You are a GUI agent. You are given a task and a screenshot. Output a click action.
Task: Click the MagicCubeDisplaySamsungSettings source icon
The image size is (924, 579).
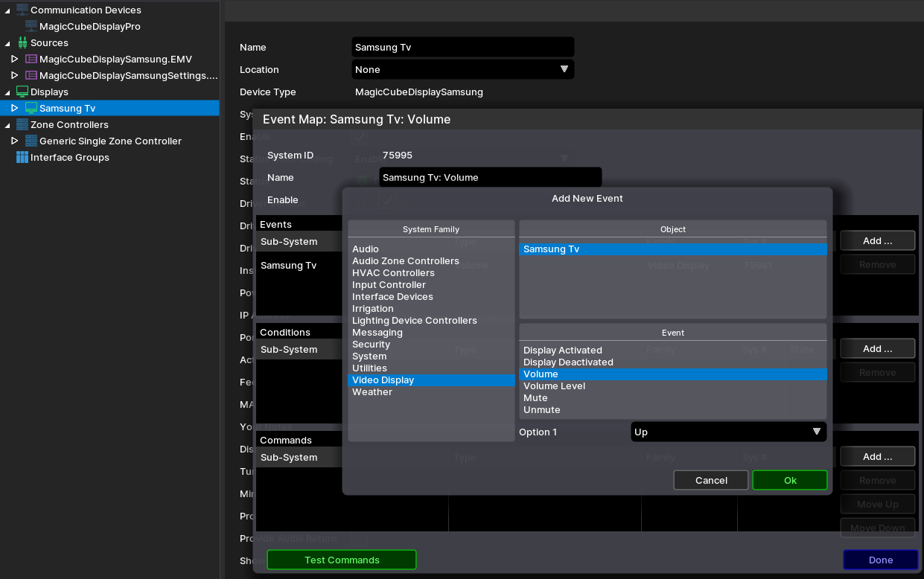(31, 75)
